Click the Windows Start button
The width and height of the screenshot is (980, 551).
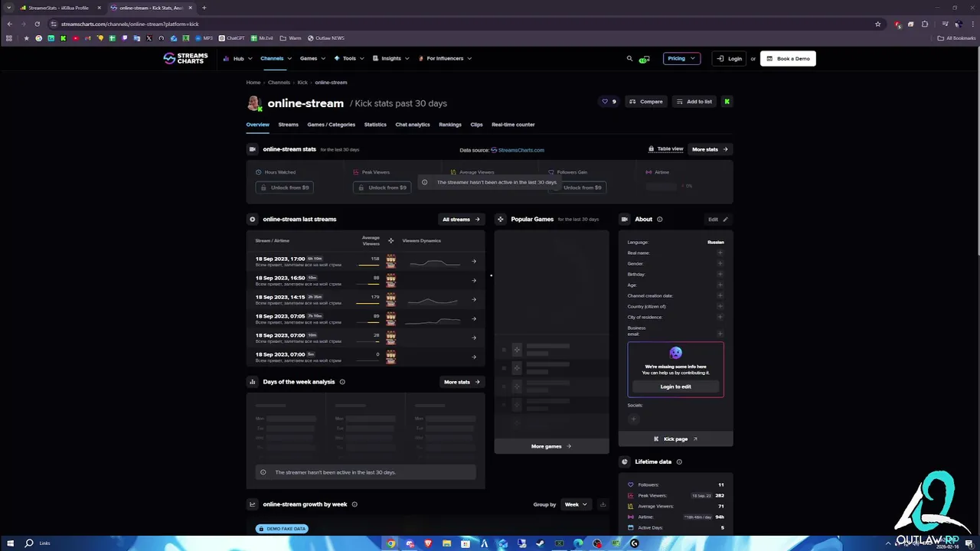[x=10, y=543]
